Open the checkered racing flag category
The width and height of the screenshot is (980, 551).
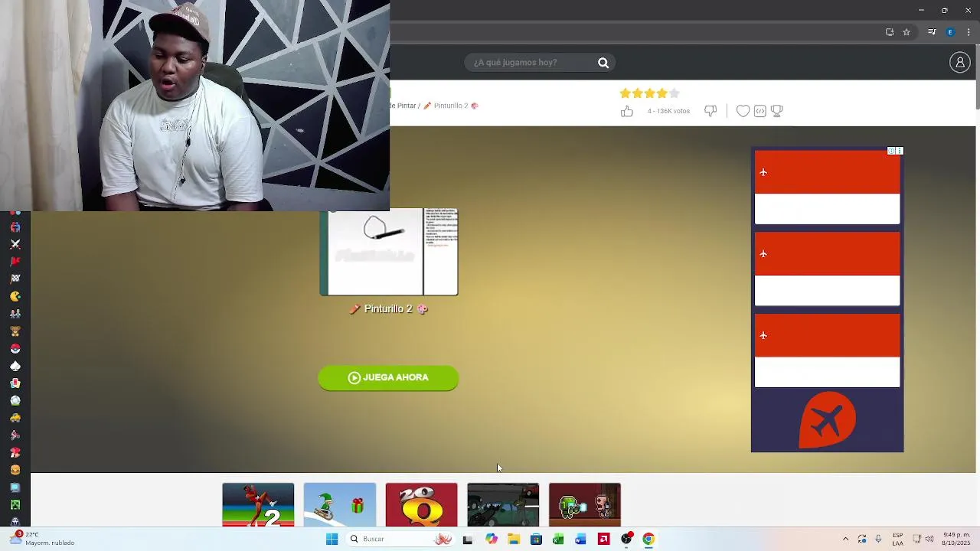point(15,279)
